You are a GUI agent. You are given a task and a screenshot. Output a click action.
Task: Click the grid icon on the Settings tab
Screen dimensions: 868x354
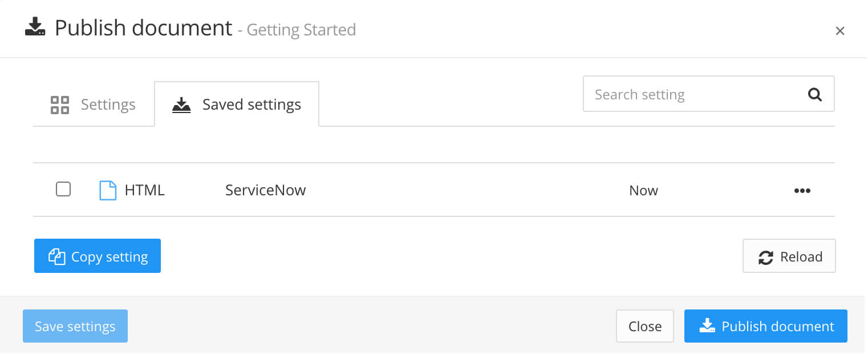59,104
